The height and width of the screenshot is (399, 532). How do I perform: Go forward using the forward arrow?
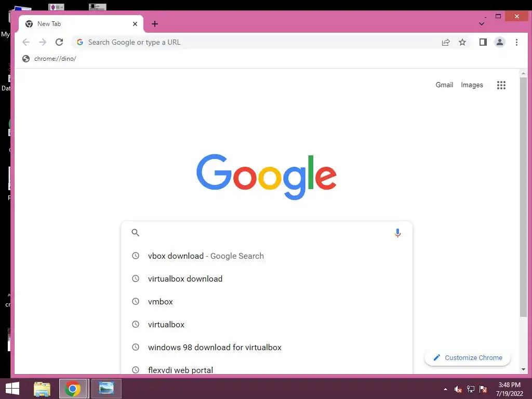[43, 42]
